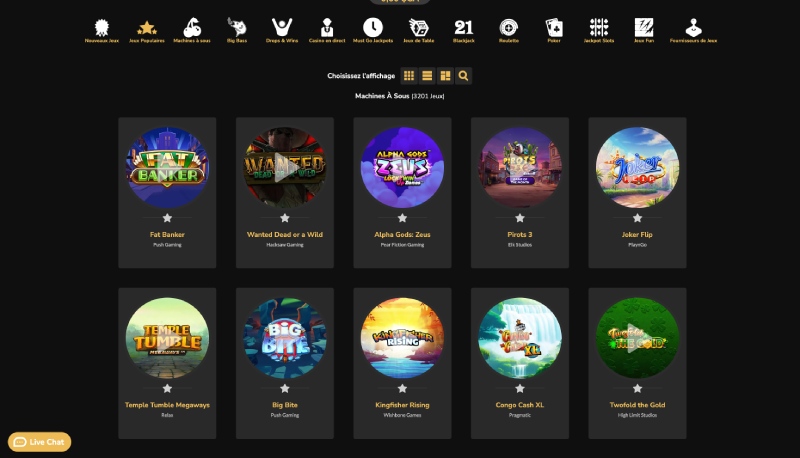
Task: Open Pirots 3 game image
Action: click(520, 167)
